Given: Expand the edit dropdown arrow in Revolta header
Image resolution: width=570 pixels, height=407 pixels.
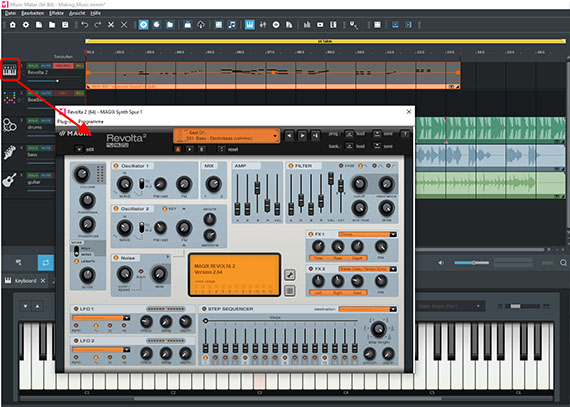Looking at the screenshot, I should (79, 149).
